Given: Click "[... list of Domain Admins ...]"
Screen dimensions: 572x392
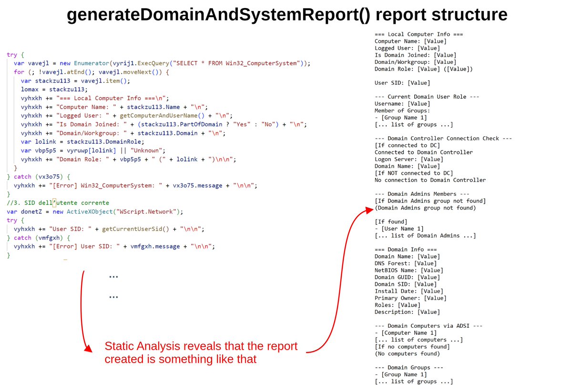Looking at the screenshot, I should tap(425, 235).
